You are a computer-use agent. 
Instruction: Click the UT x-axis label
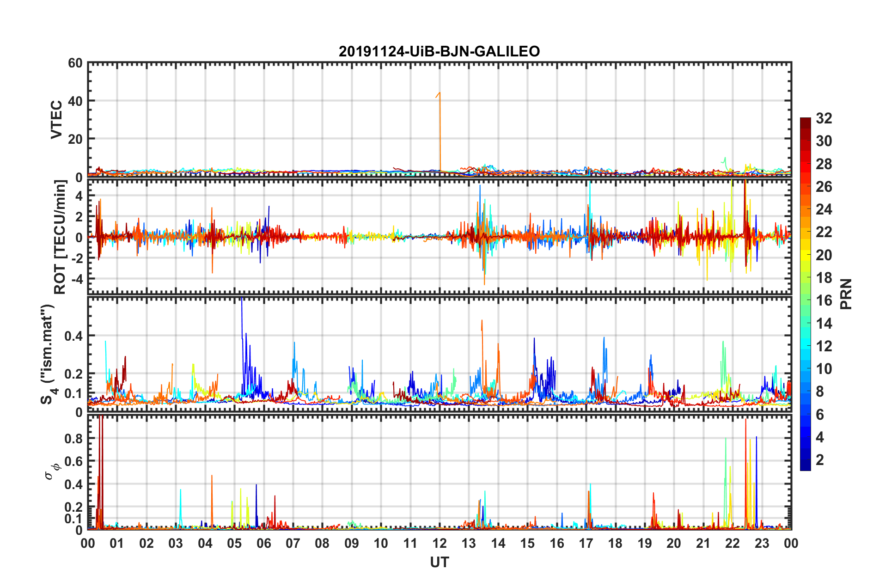439,562
